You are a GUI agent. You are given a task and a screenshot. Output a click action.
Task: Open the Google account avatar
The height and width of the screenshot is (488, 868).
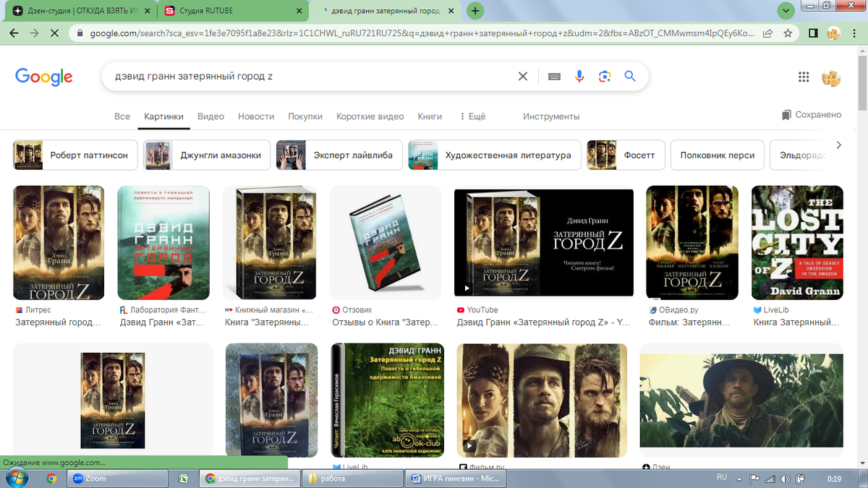pyautogui.click(x=831, y=77)
